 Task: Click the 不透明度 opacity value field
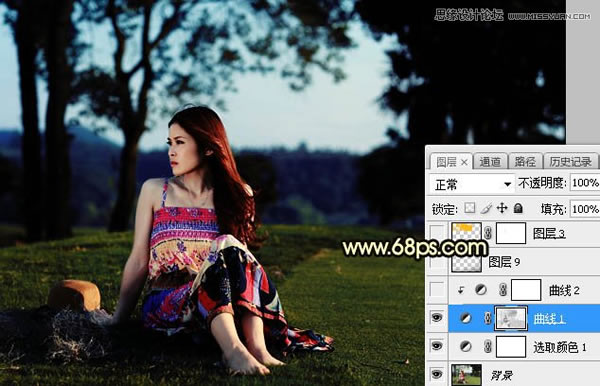(585, 183)
